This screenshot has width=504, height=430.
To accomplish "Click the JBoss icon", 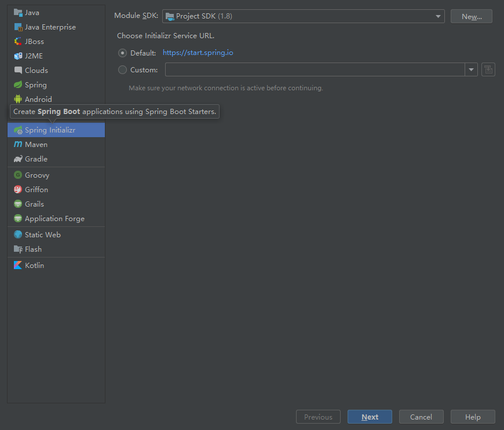I will pyautogui.click(x=18, y=42).
